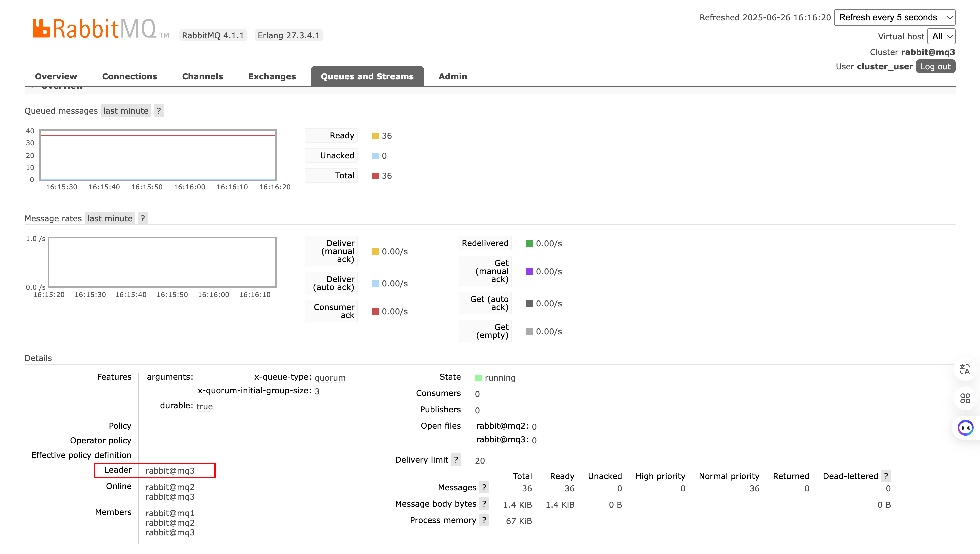Open Message body bytes help
The width and height of the screenshot is (980, 554).
484,504
